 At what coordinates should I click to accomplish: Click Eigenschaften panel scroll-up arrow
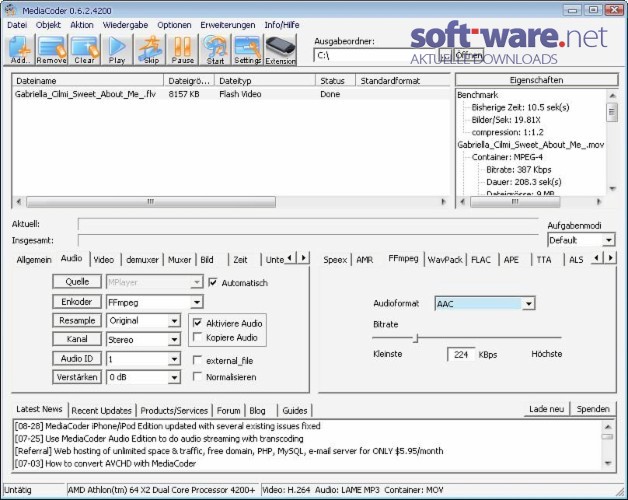click(612, 95)
